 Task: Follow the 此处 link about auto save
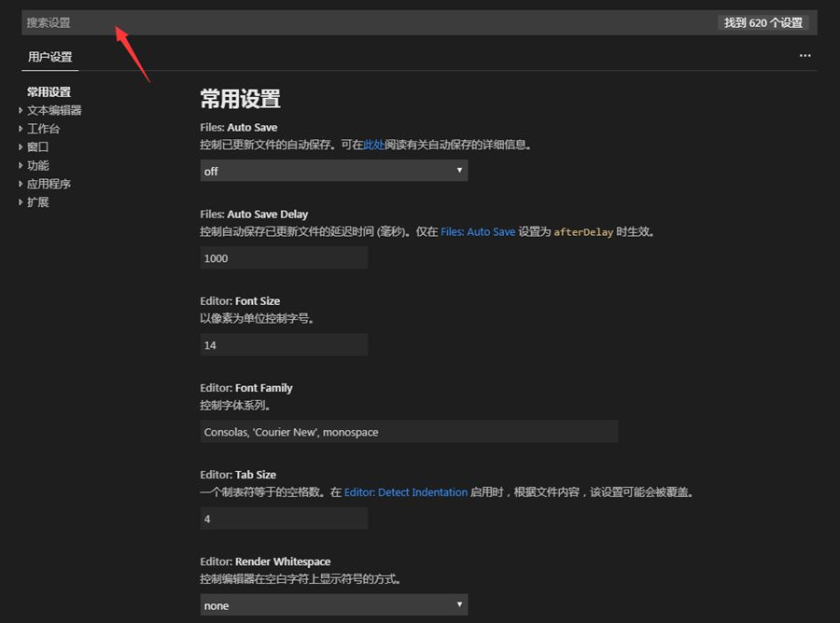373,145
